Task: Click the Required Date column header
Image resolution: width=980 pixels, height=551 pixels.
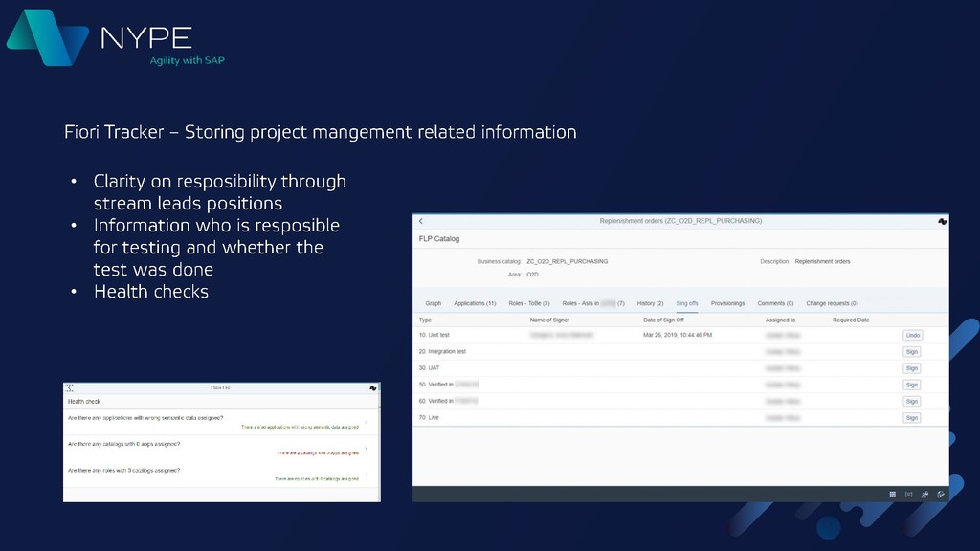Action: tap(851, 320)
